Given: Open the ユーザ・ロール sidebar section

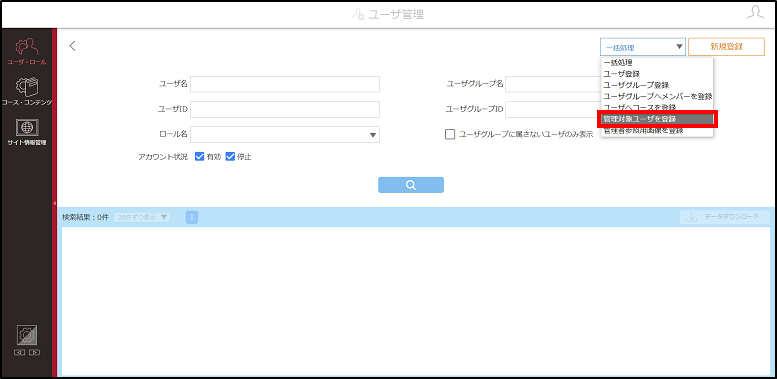Looking at the screenshot, I should (27, 52).
